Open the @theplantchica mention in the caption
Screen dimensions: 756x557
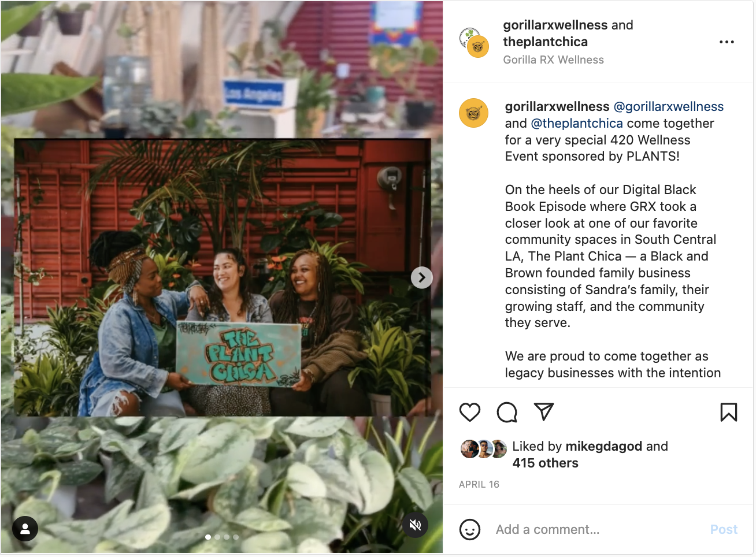(x=577, y=123)
